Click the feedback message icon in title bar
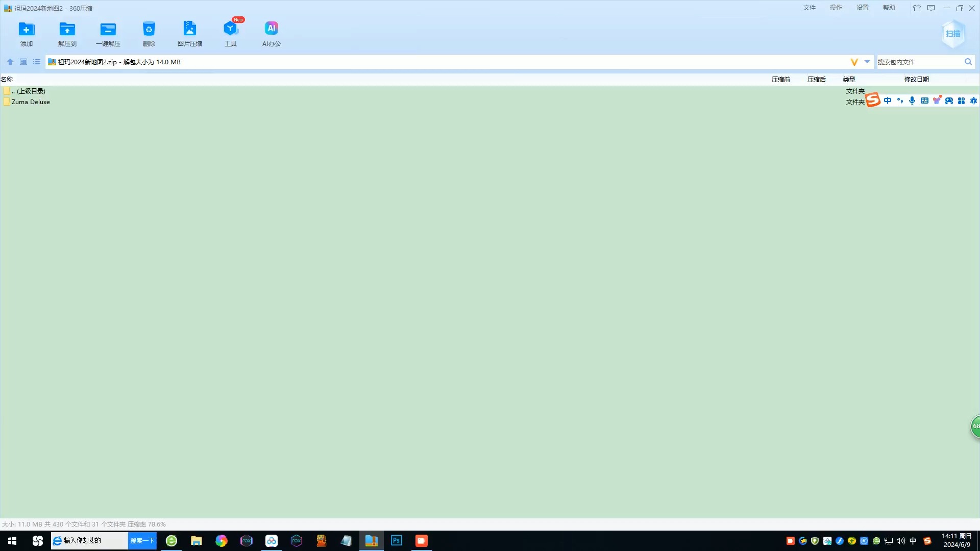Viewport: 980px width, 551px height. coord(931,8)
